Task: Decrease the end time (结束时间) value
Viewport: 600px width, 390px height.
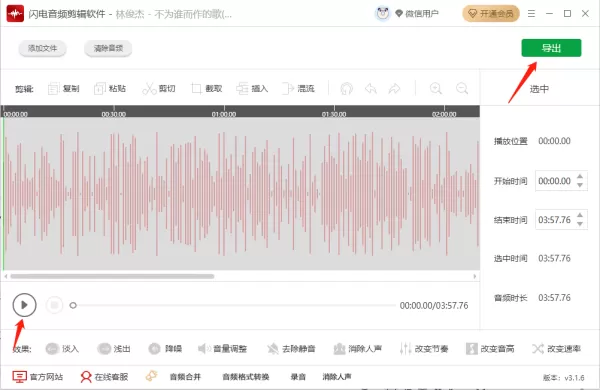Action: [x=580, y=224]
